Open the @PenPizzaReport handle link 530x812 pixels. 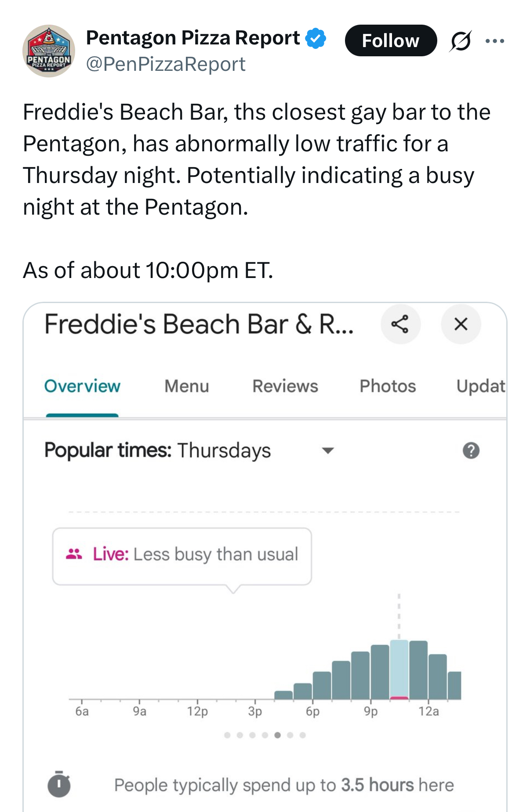pyautogui.click(x=166, y=64)
